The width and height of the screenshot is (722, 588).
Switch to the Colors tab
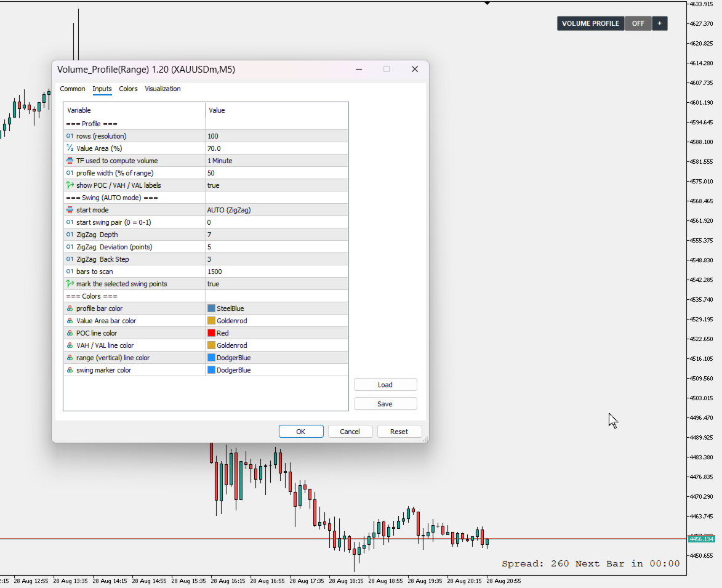128,89
